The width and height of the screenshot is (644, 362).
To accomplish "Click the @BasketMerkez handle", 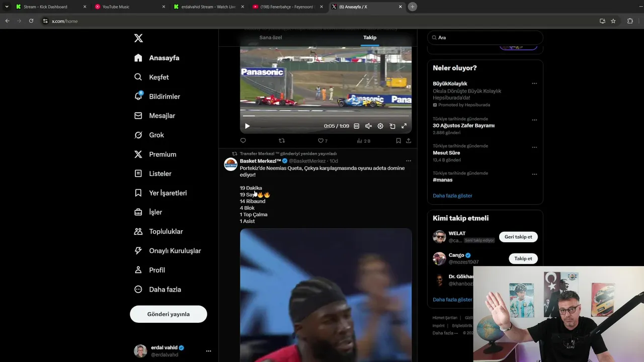I will pos(307,161).
